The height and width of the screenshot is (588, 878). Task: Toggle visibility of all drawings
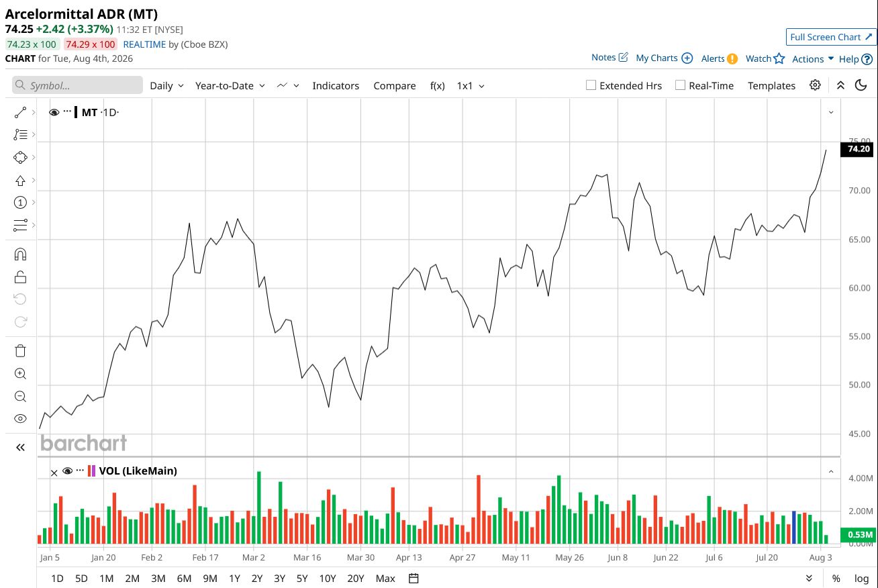click(20, 419)
